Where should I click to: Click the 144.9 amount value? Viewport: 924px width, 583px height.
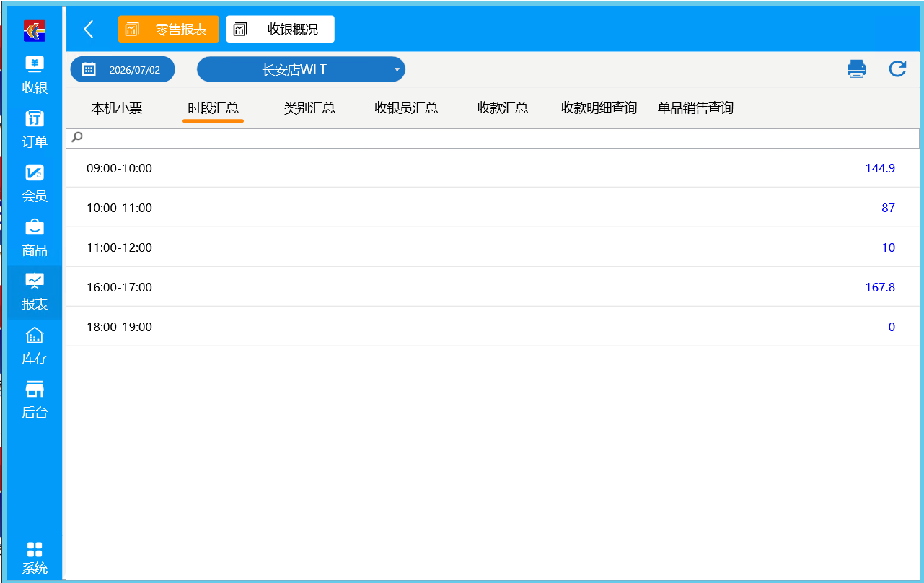pyautogui.click(x=880, y=168)
